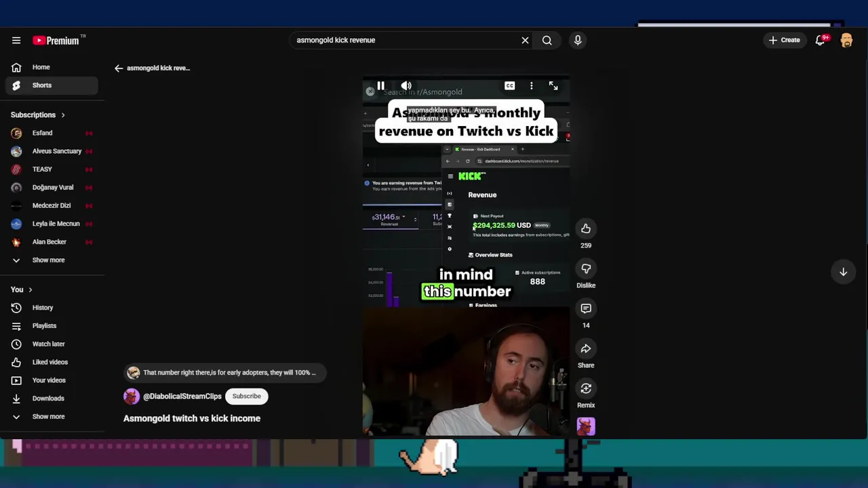This screenshot has height=488, width=868.
Task: Open Watch later in the sidebar
Action: coord(52,344)
